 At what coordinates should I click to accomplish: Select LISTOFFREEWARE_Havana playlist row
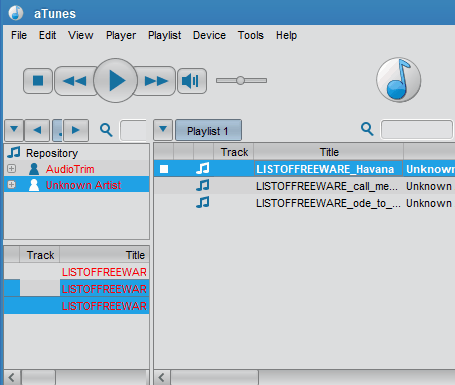pyautogui.click(x=304, y=169)
